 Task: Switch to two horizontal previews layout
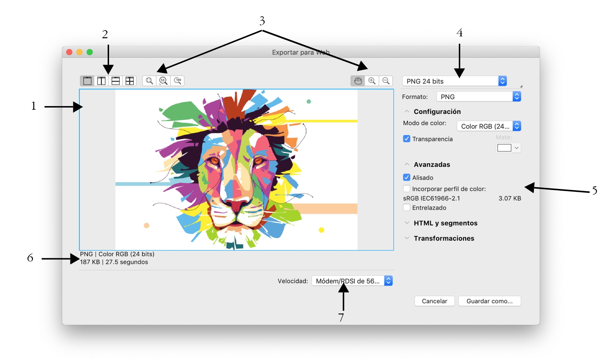pyautogui.click(x=116, y=81)
